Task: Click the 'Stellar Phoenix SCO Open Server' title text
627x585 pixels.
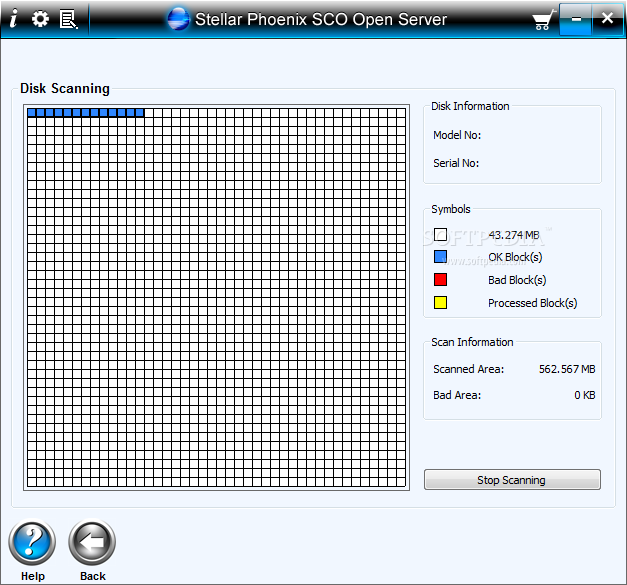Action: pos(321,19)
